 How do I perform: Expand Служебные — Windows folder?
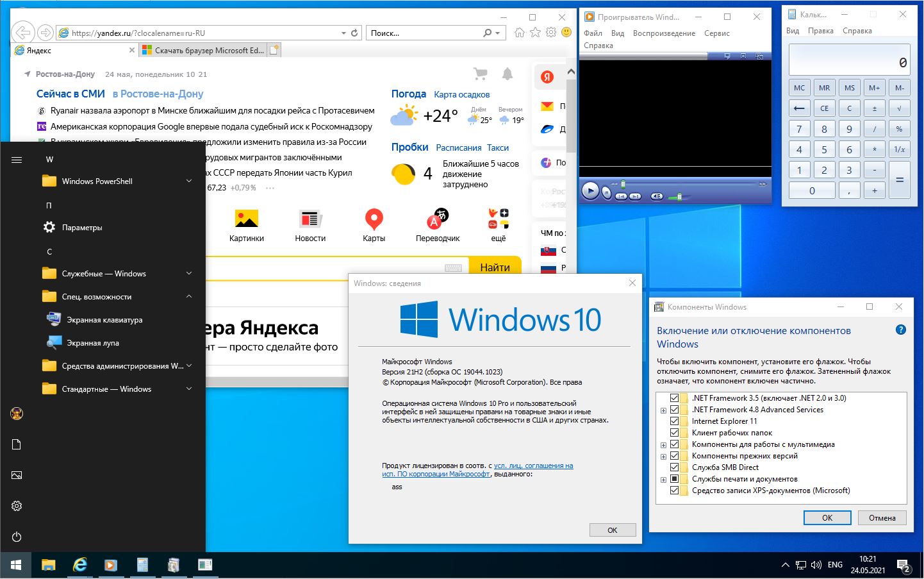tap(189, 274)
